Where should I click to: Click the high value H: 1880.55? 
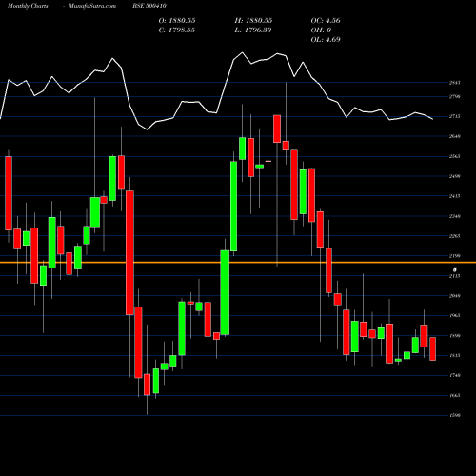coord(253,21)
